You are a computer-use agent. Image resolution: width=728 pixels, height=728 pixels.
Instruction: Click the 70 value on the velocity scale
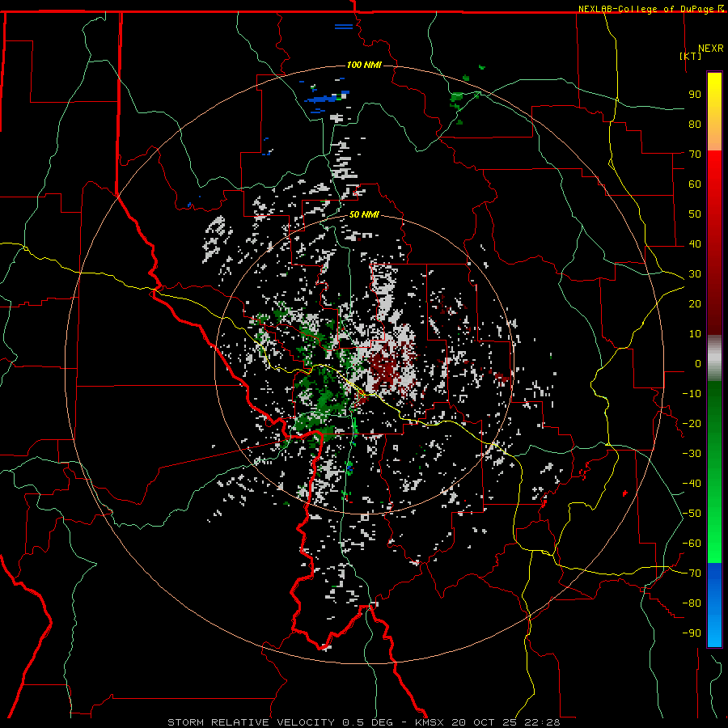point(695,154)
